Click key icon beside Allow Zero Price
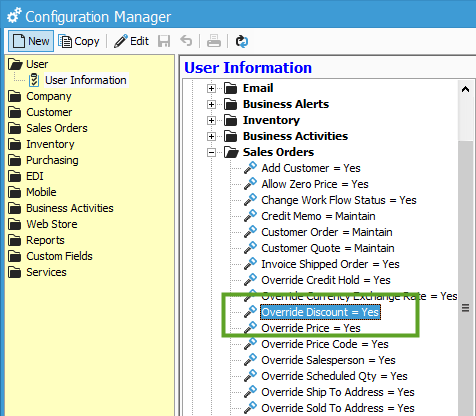Screen dimensions: 476x416 pos(250,183)
